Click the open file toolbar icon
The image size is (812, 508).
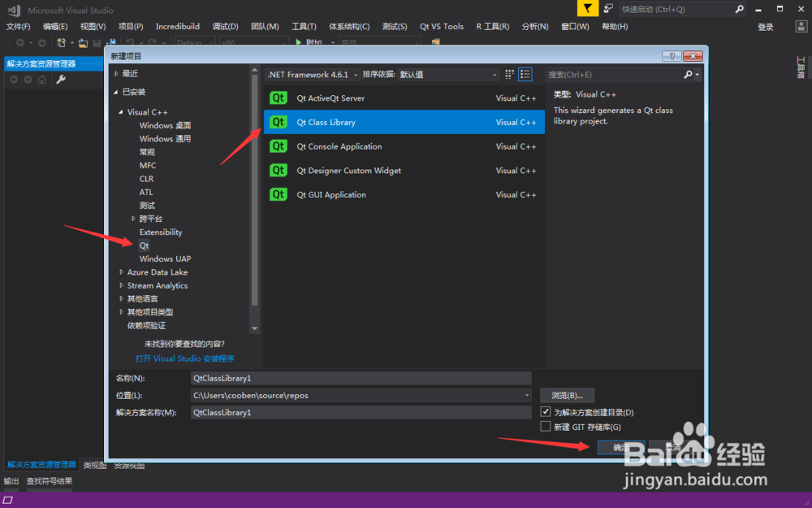click(x=83, y=42)
